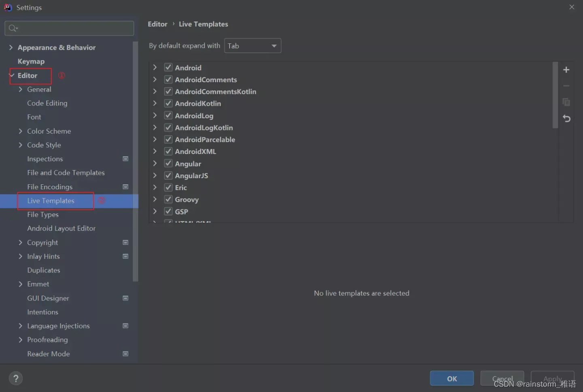The image size is (583, 392).
Task: Toggle the Angular group checkbox
Action: pos(168,163)
